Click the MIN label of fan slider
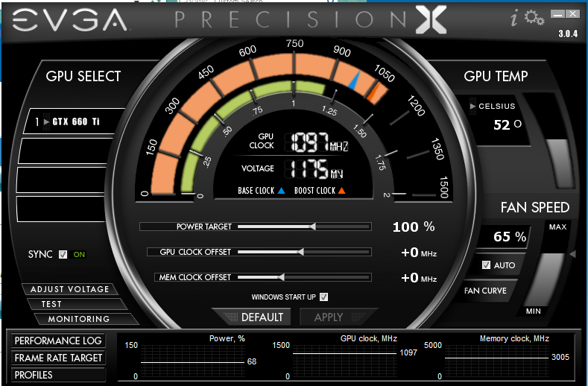588x386 pixels. (534, 311)
